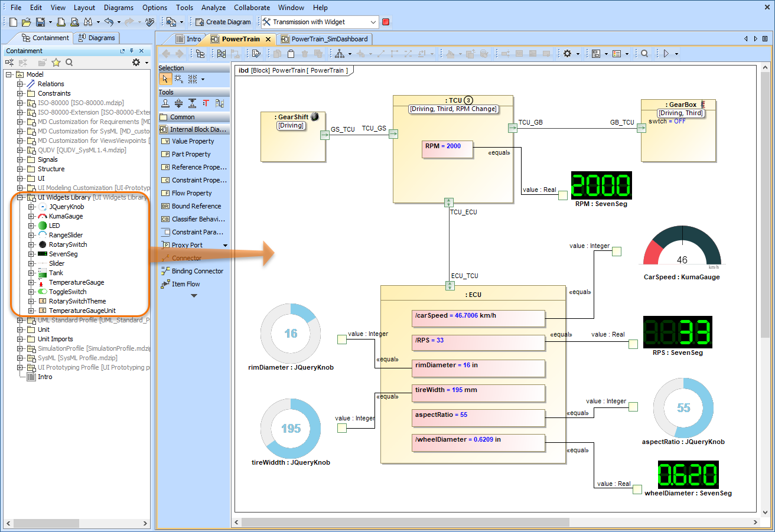Select Binding Connector in the palette
This screenshot has height=532, width=775.
pyautogui.click(x=197, y=271)
